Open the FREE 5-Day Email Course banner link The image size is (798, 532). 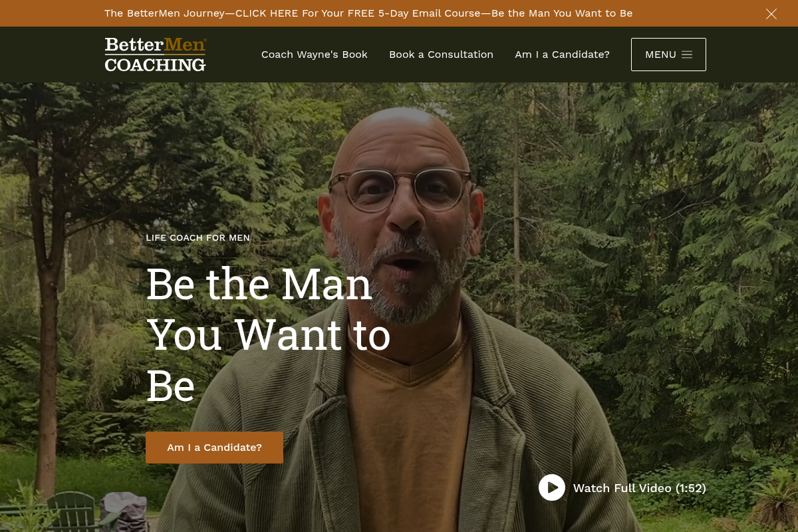point(368,13)
